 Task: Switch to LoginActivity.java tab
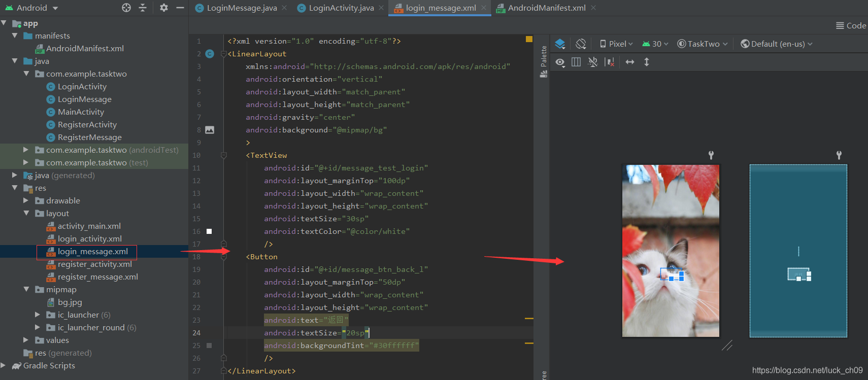click(341, 8)
